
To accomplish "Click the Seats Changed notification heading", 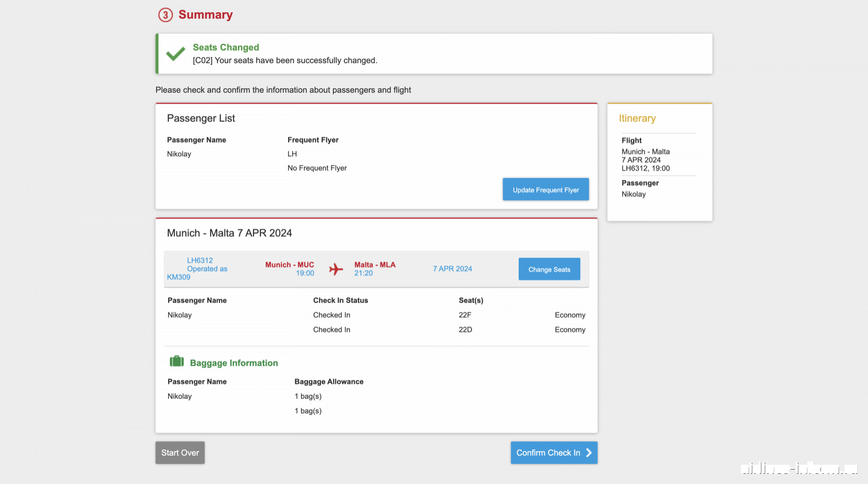I will 226,47.
